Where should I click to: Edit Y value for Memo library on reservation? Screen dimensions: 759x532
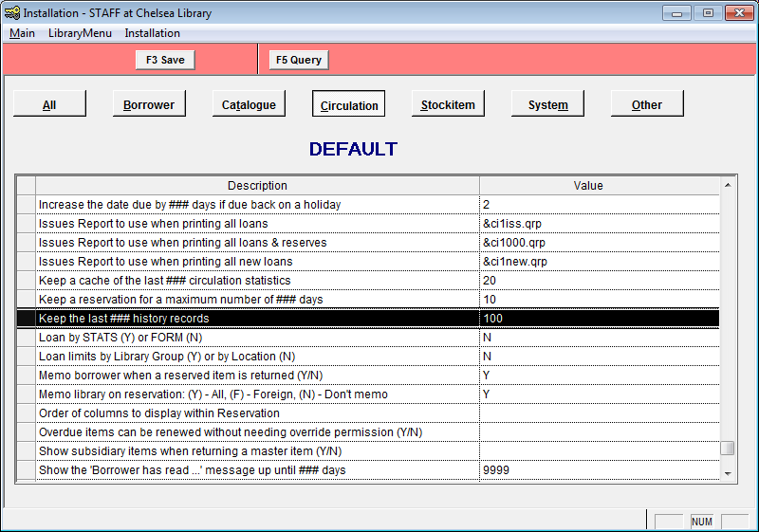pyautogui.click(x=600, y=394)
